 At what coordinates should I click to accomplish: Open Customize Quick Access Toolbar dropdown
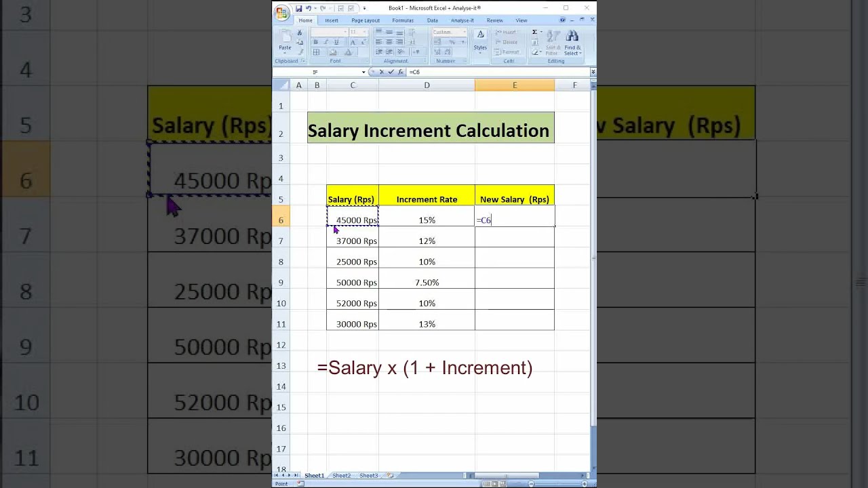(364, 9)
